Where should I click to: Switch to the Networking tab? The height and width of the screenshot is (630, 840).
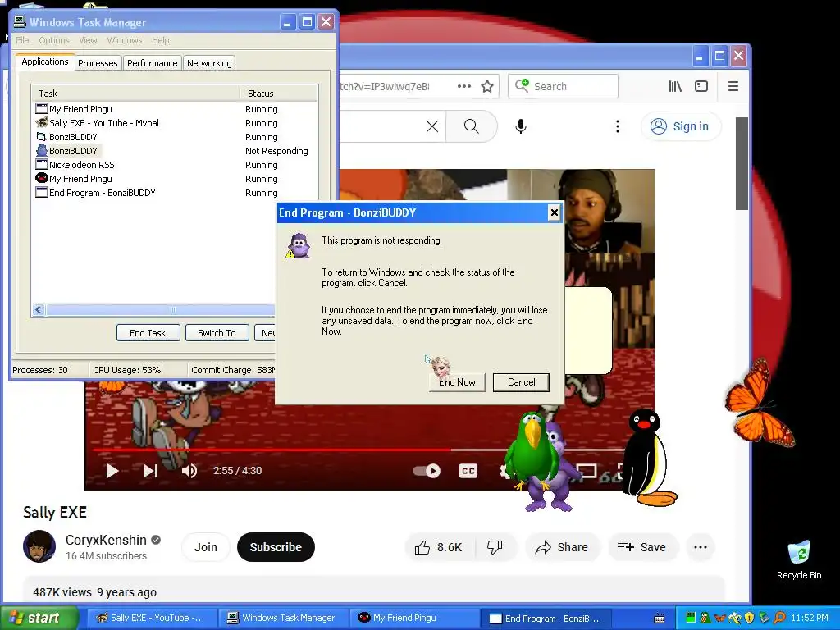(x=209, y=62)
